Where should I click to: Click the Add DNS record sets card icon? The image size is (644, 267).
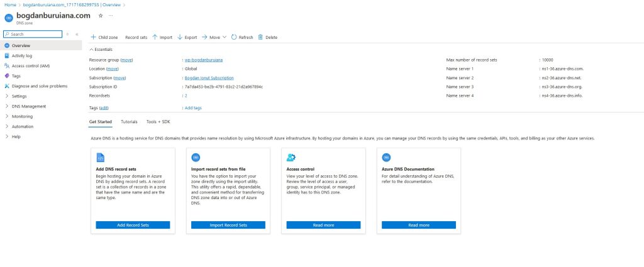pos(101,158)
